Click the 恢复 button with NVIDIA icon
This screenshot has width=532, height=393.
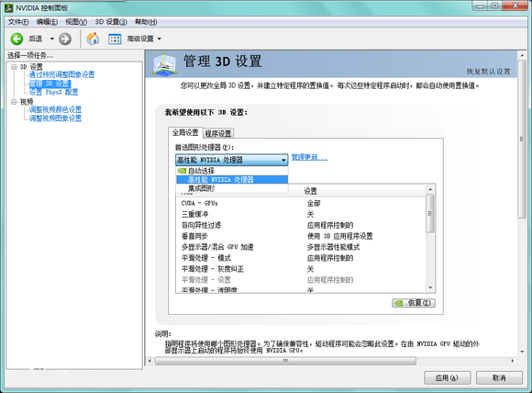[x=414, y=303]
